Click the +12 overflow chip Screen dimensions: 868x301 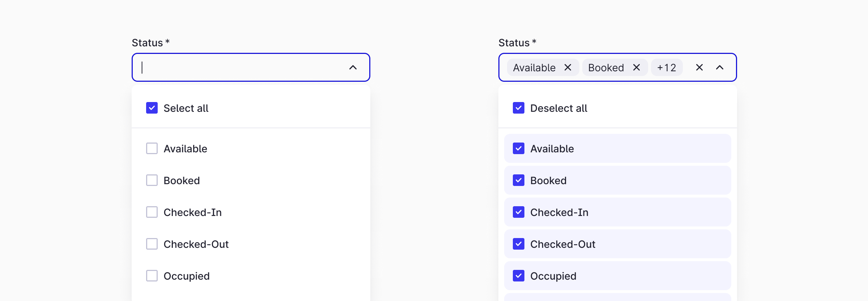pyautogui.click(x=667, y=67)
